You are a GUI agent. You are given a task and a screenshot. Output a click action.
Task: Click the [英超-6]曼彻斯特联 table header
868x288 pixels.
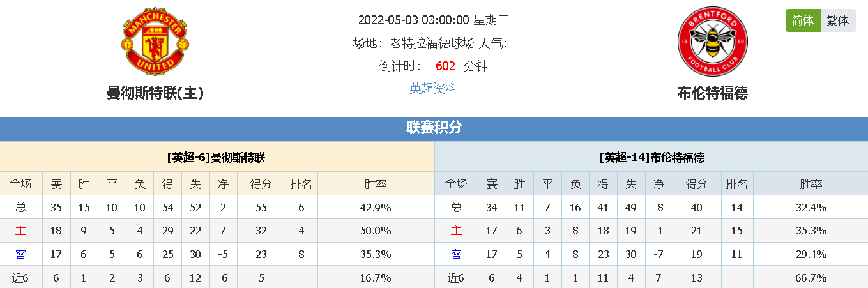tap(217, 157)
